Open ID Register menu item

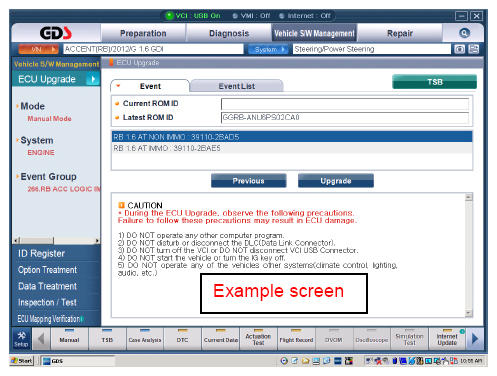click(x=41, y=253)
